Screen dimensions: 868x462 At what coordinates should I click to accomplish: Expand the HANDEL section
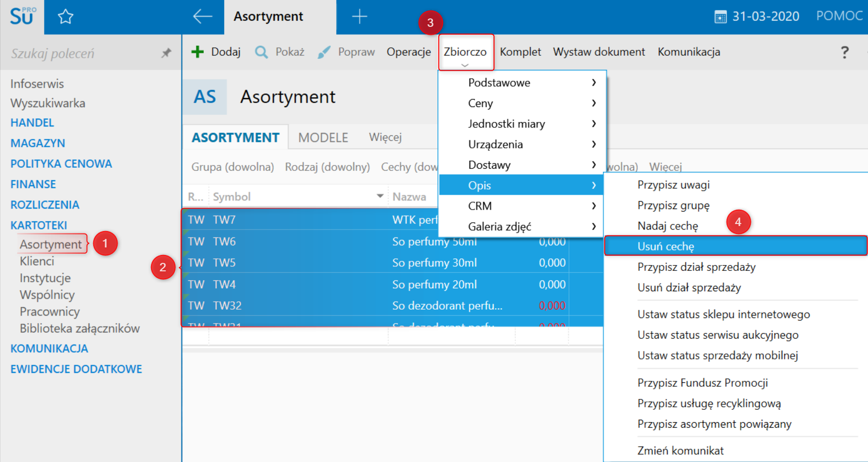32,122
